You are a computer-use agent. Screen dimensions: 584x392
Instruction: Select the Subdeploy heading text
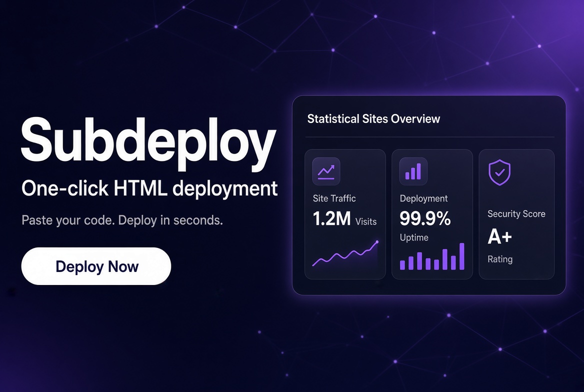[x=148, y=143]
